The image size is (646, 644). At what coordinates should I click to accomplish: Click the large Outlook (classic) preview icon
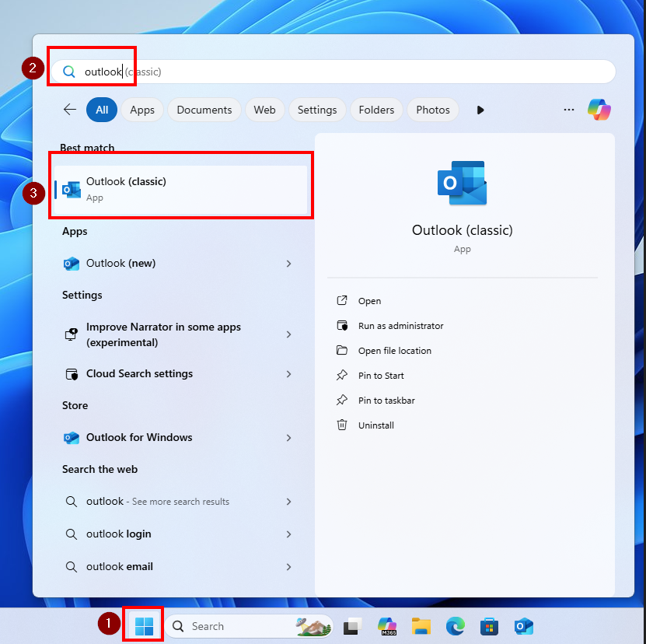462,183
